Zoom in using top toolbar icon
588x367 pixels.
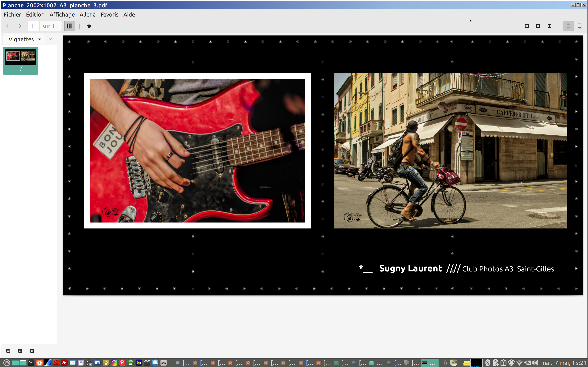pos(538,26)
